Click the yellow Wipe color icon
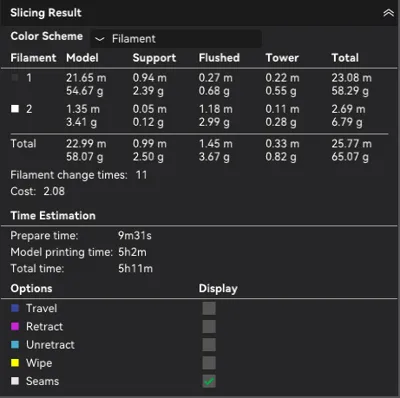The height and width of the screenshot is (398, 400). click(x=15, y=363)
